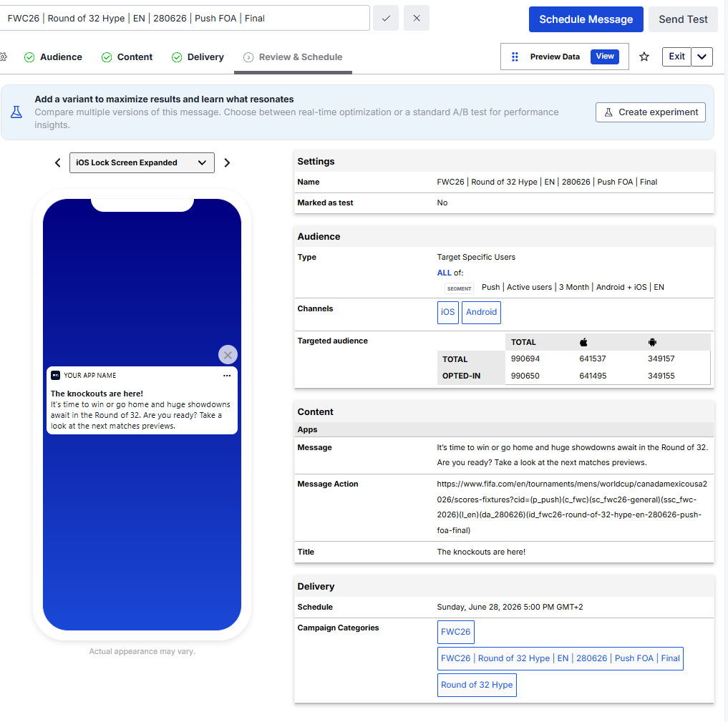The width and height of the screenshot is (728, 722).
Task: Click the flask icon in experiment banner
Action: pyautogui.click(x=16, y=112)
